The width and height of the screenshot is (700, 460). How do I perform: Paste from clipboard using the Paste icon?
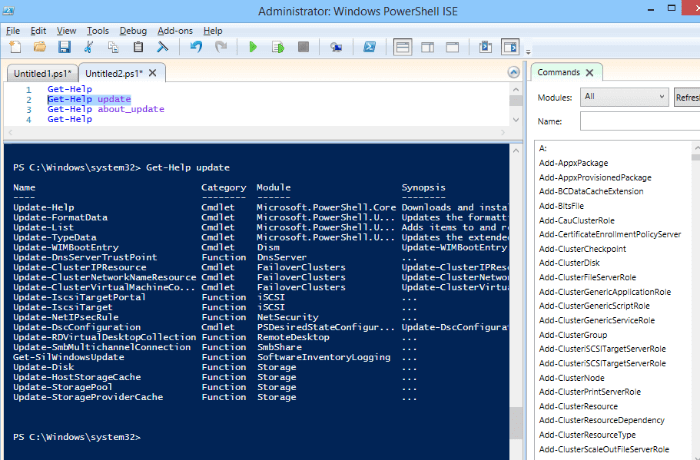point(138,47)
